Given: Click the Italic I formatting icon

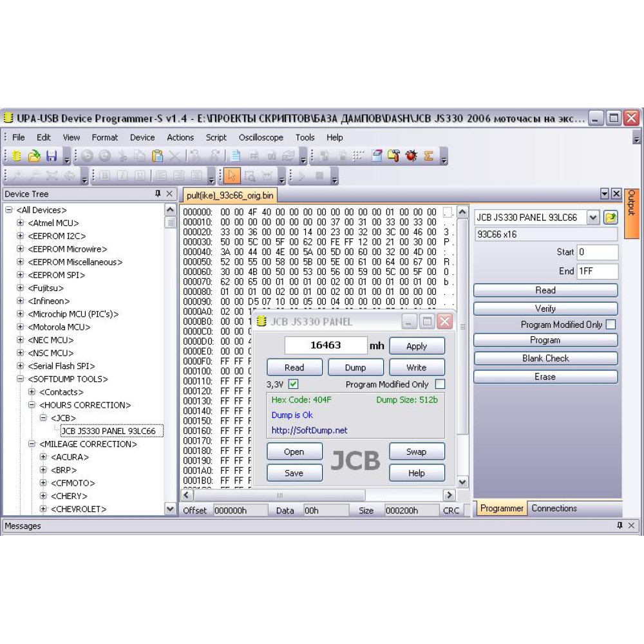Looking at the screenshot, I should (x=122, y=176).
